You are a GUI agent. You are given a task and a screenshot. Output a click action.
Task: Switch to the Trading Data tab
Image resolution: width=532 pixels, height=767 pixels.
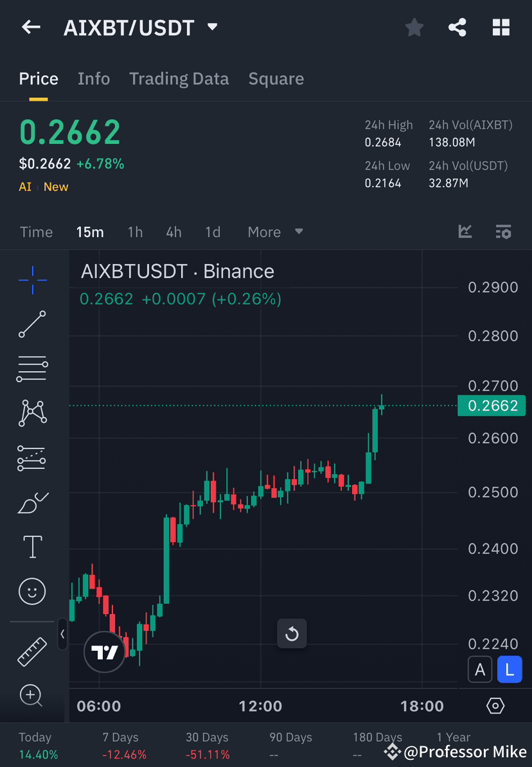(179, 78)
